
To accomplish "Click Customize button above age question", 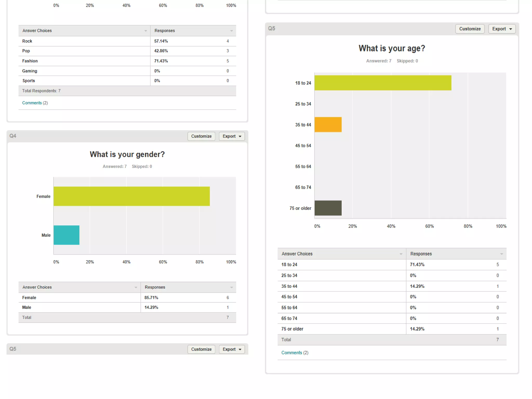I will [x=470, y=29].
